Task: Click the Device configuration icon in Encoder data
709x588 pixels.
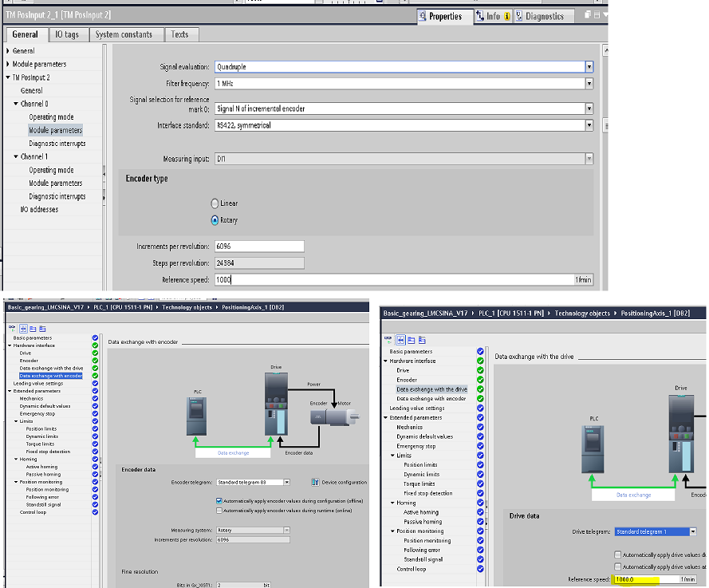Action: tap(313, 482)
